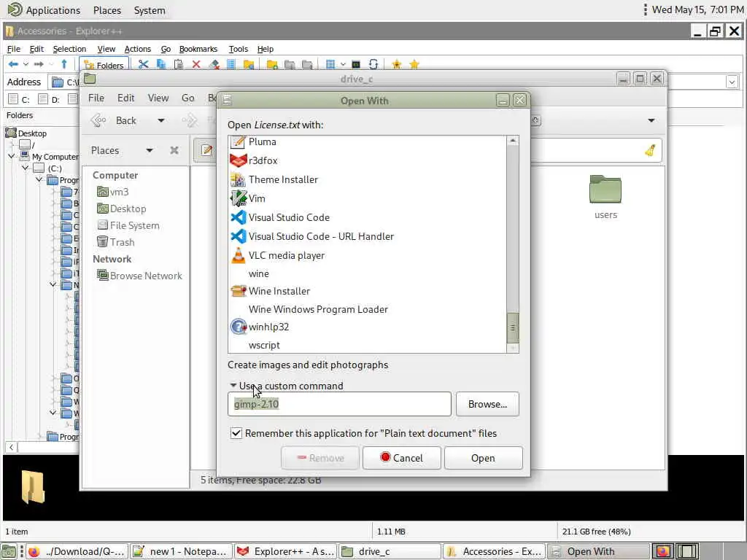Open back history dropdown in Explorer++

[26, 64]
